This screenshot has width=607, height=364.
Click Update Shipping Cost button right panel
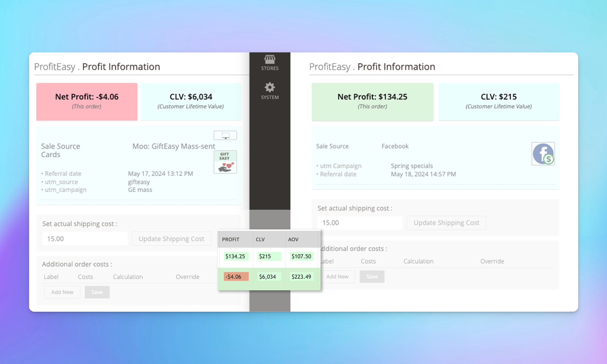446,223
